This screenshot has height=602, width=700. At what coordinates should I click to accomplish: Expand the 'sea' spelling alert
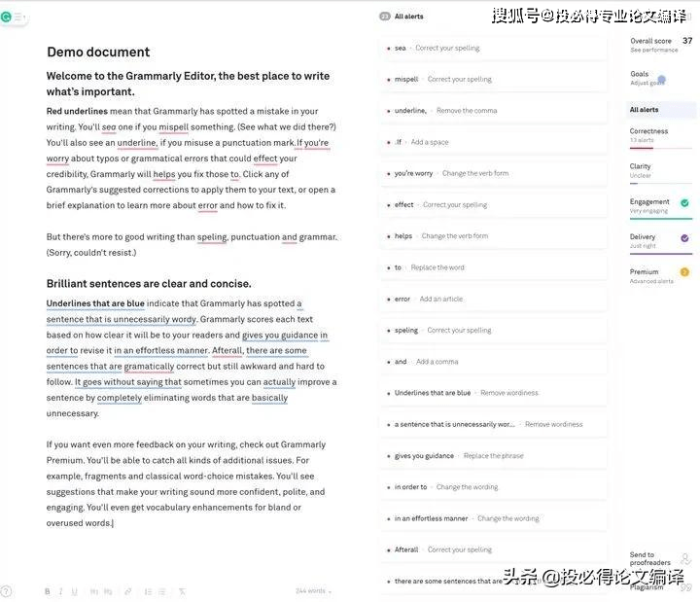tap(494, 48)
